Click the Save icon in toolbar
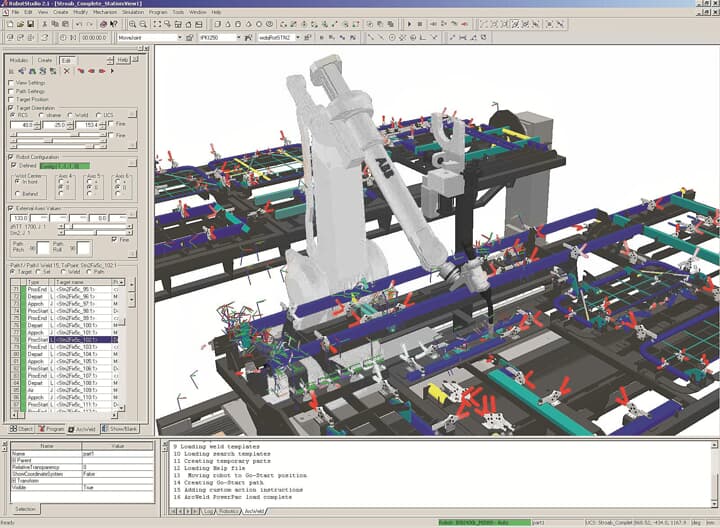Screen dimensions: 720x528 (32, 23)
